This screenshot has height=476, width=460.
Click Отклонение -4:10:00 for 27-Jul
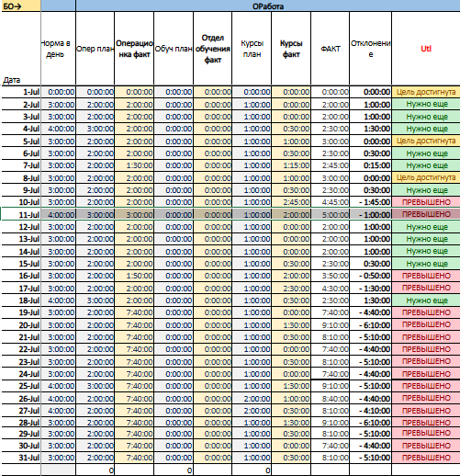(371, 411)
